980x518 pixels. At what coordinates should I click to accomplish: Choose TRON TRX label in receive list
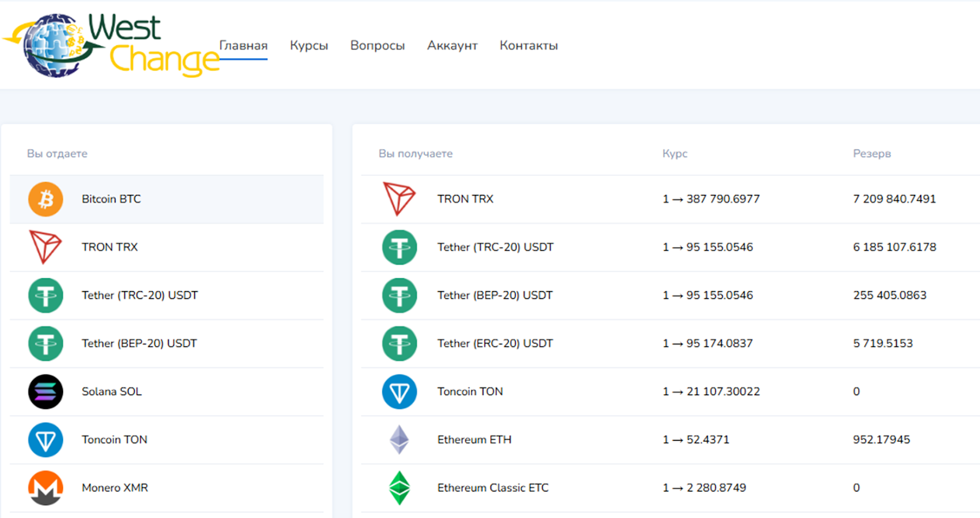click(465, 199)
